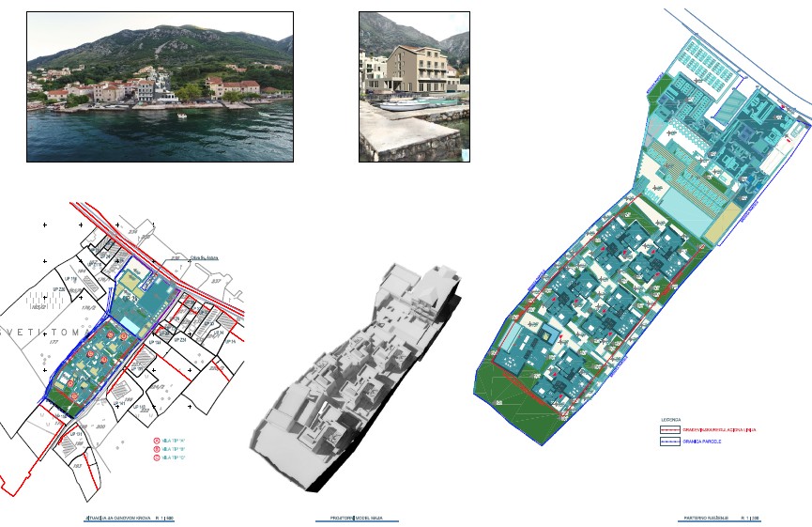Image resolution: width=812 pixels, height=527 pixels.
Task: Click the 'LEGENDA' heading
Action: click(671, 420)
